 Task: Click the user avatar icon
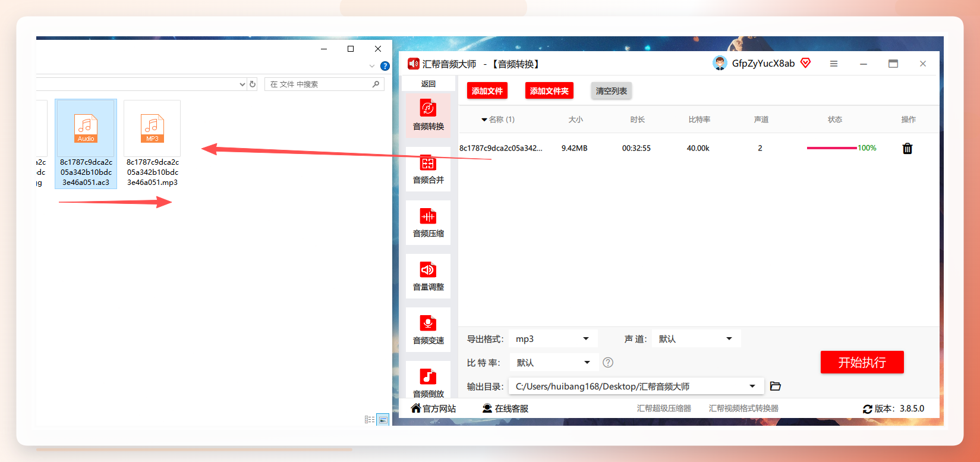pyautogui.click(x=720, y=64)
